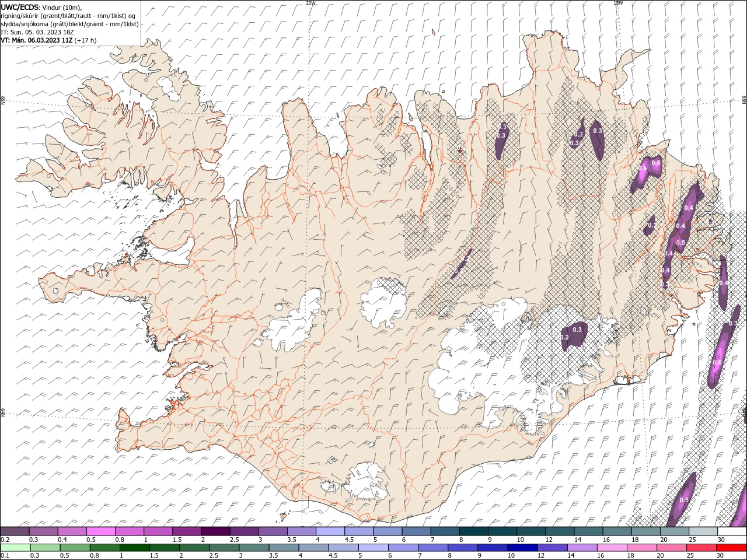Pick the white 30 swatch in snow legend
This screenshot has height=560, width=747.
coord(732,531)
